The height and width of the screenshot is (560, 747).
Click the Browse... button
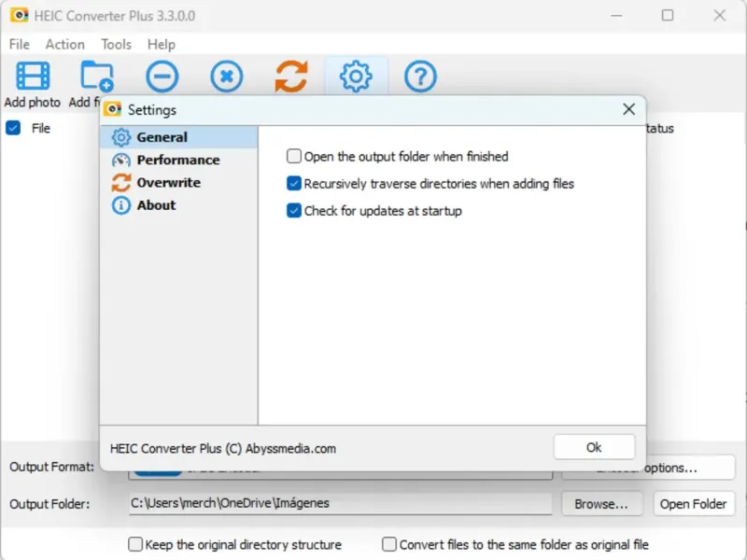(601, 504)
